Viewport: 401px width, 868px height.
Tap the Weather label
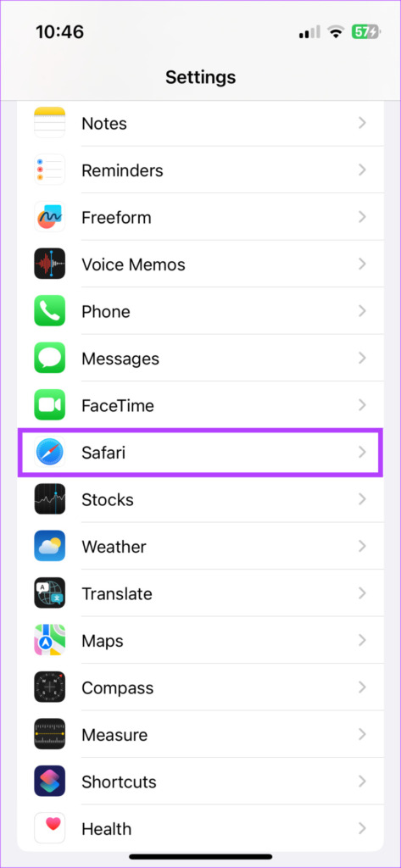coord(114,547)
